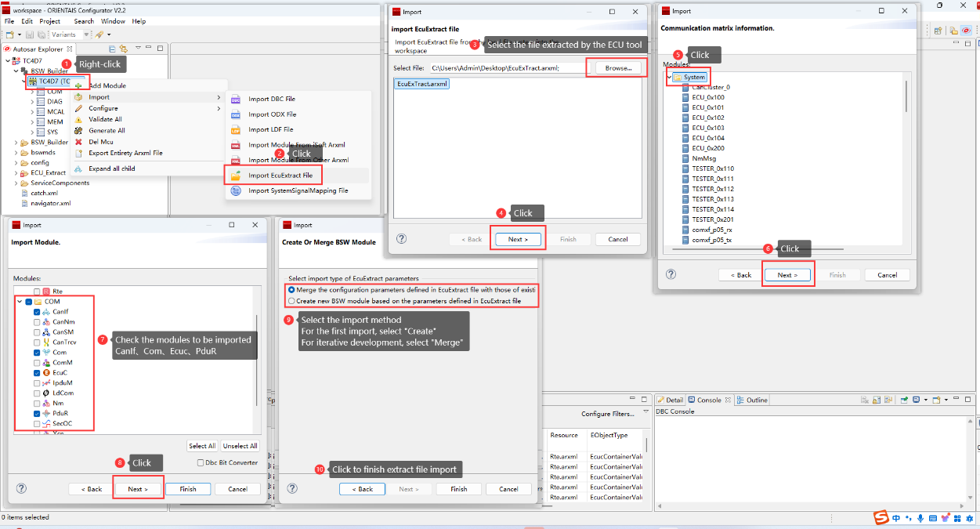This screenshot has height=529, width=980.
Task: Click the help icon in Import Module dialog
Action: coord(21,488)
